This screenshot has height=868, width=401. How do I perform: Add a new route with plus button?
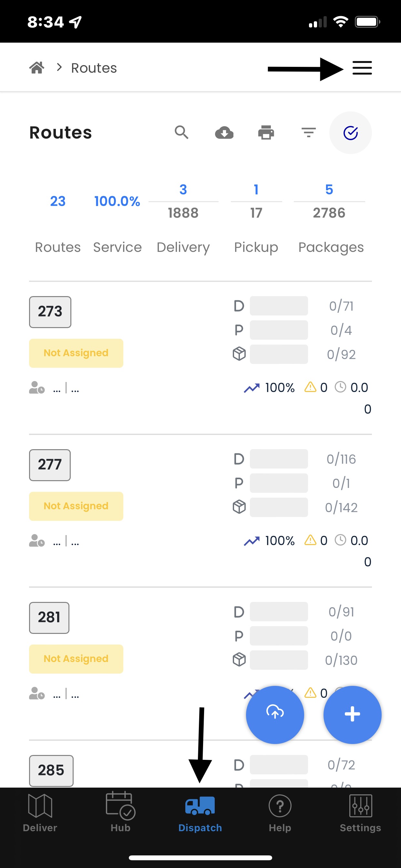[x=353, y=714]
